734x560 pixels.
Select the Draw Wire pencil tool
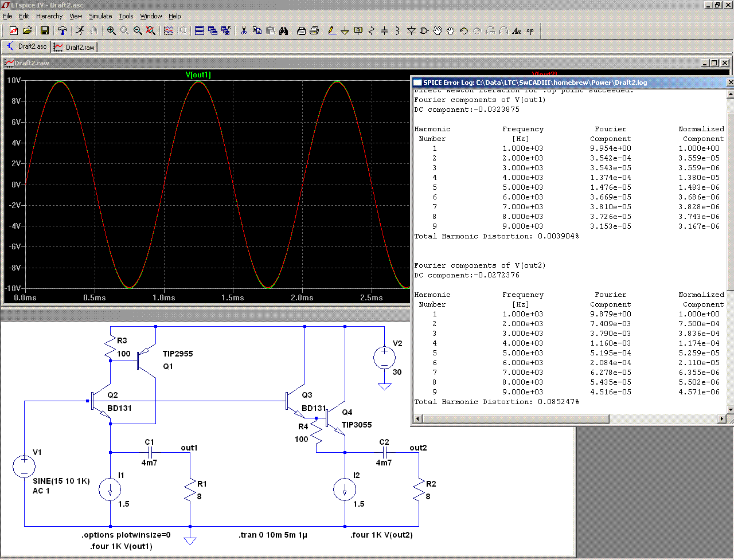(331, 31)
